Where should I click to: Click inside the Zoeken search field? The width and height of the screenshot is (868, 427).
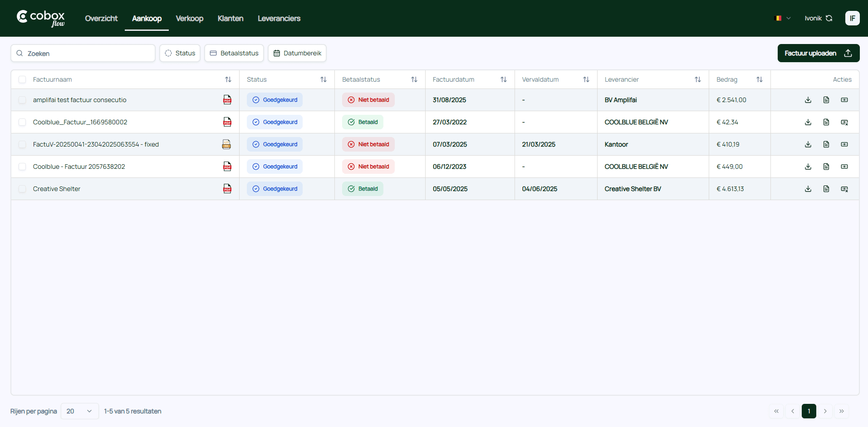pyautogui.click(x=83, y=53)
